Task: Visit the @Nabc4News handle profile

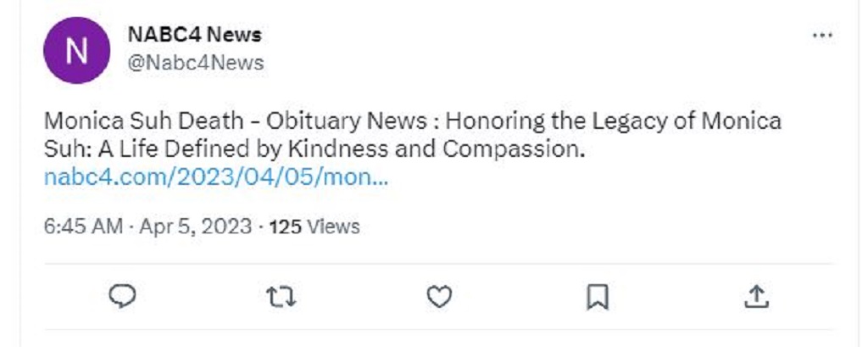Action: pyautogui.click(x=196, y=63)
